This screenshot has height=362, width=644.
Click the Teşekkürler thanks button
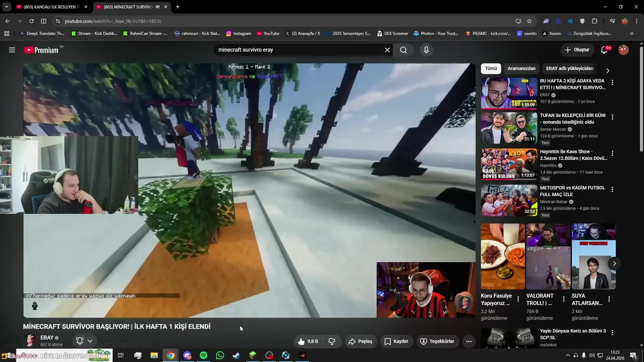click(x=437, y=341)
